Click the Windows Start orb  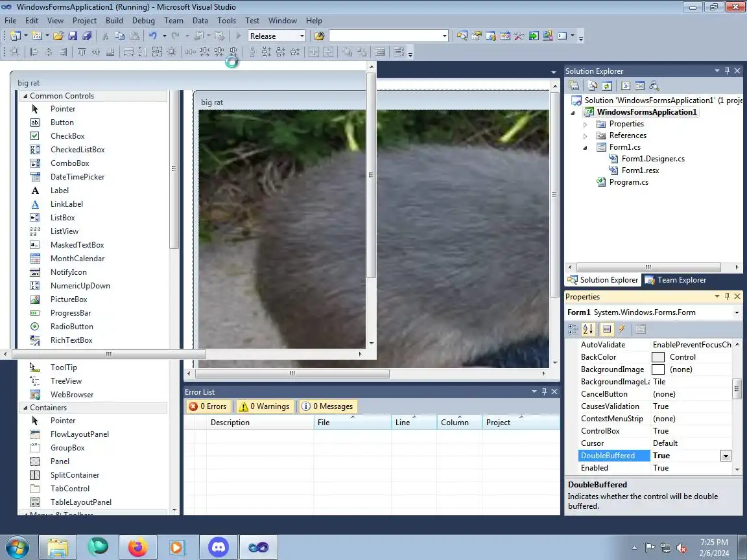coord(17,547)
